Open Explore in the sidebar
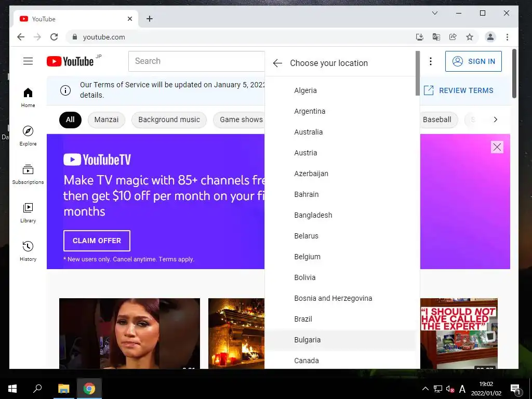Screen dimensions: 532x399 coord(28,136)
